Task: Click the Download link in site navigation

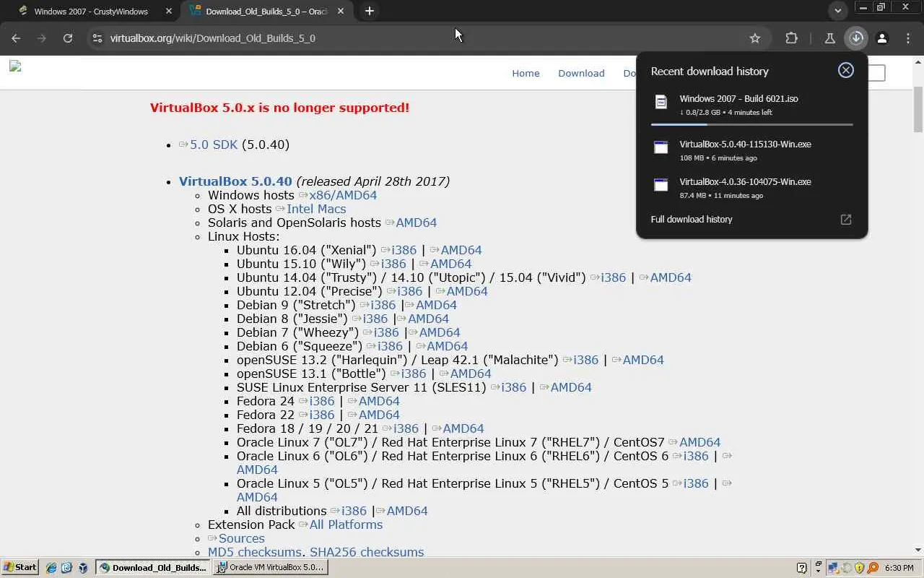Action: click(581, 73)
